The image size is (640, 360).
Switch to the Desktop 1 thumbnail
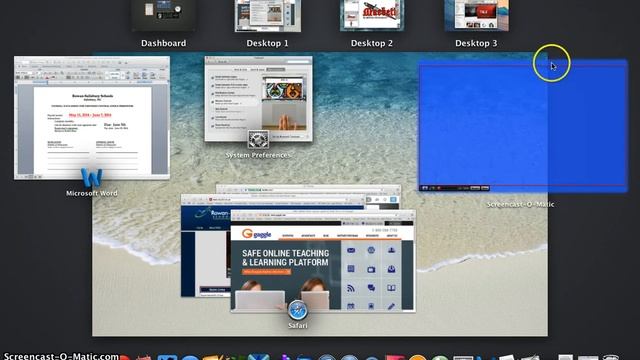click(x=268, y=16)
